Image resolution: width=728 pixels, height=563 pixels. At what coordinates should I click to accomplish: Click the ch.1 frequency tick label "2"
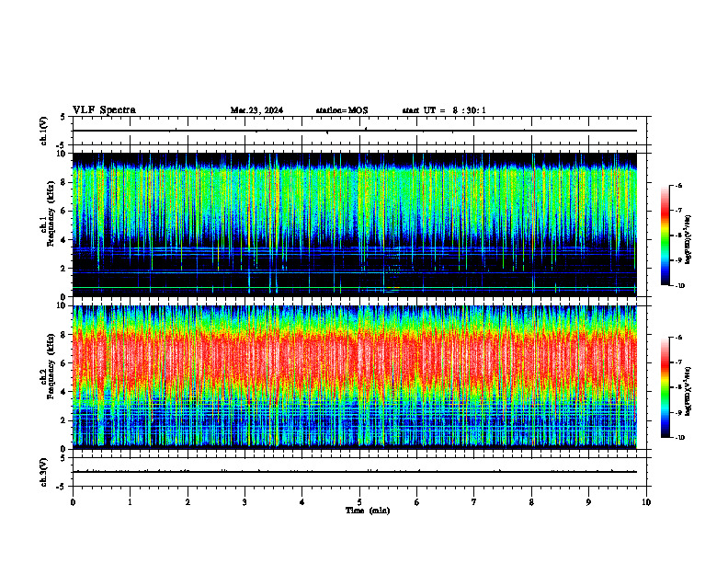pyautogui.click(x=64, y=268)
